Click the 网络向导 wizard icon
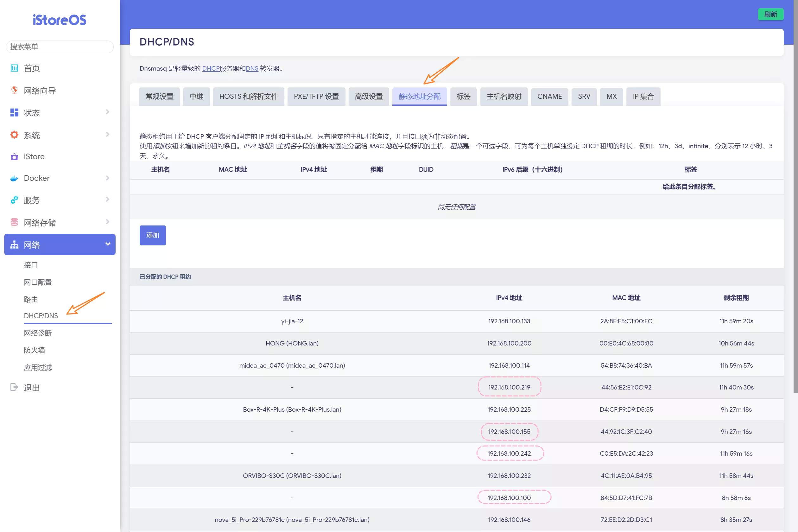This screenshot has width=798, height=532. 14,90
